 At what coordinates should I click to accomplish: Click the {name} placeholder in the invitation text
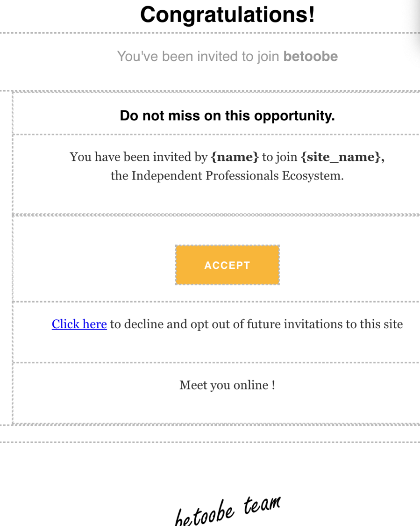tap(235, 157)
